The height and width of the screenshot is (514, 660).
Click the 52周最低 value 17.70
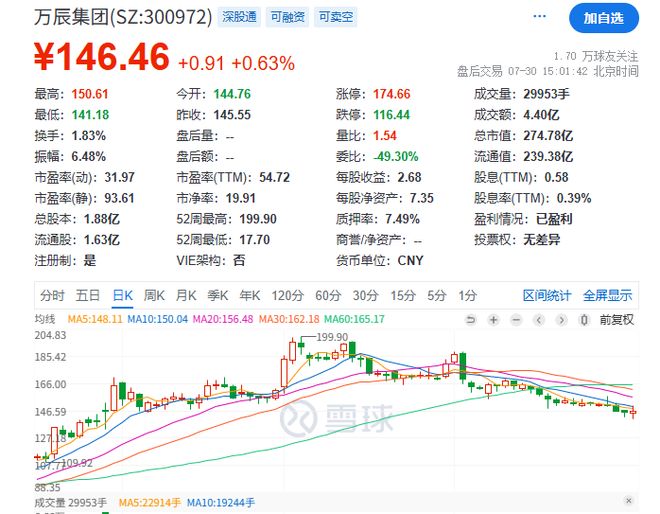255,240
